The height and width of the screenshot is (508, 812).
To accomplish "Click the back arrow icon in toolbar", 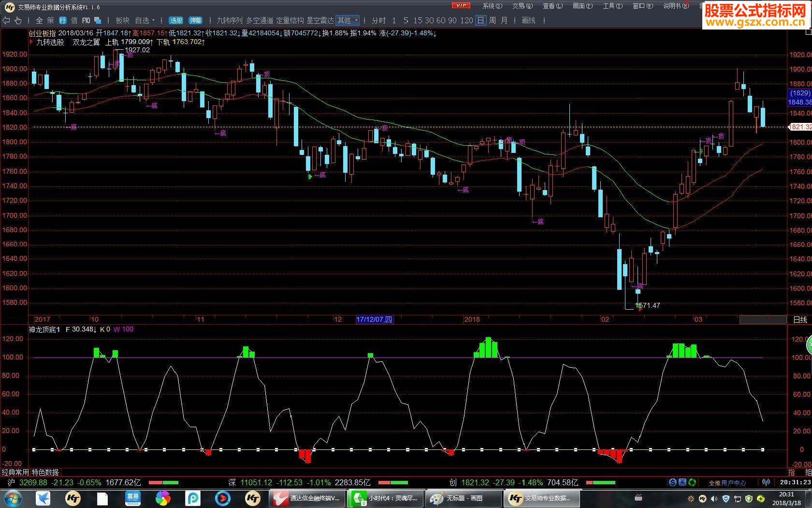I will (6, 20).
